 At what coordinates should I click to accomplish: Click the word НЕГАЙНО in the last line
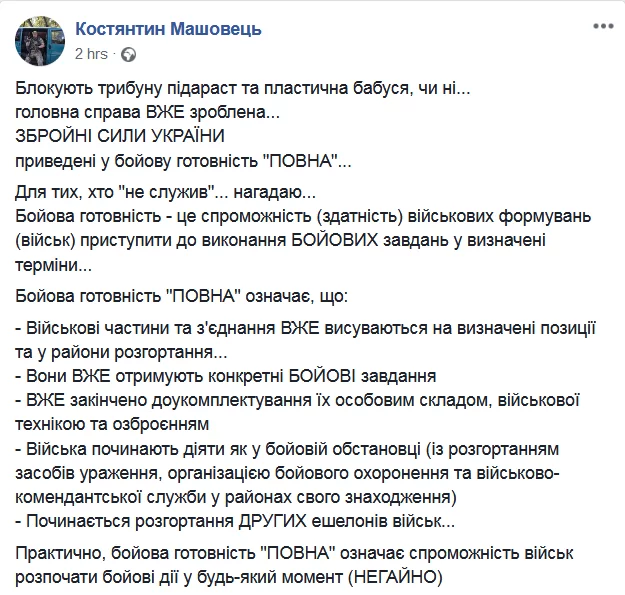[395, 577]
